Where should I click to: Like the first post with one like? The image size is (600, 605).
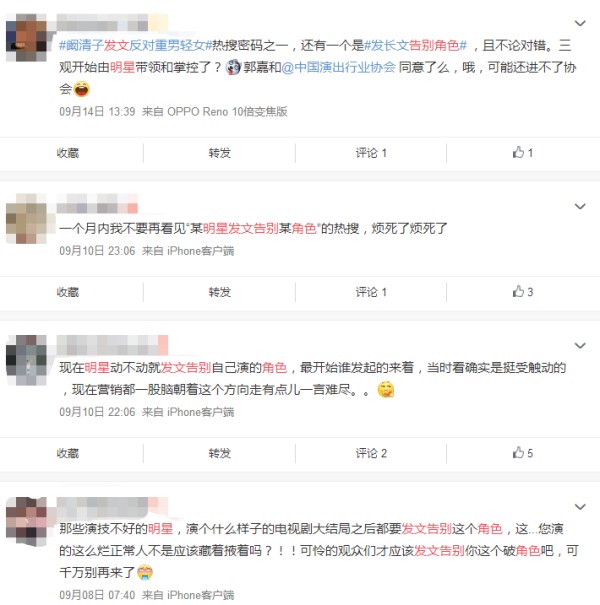(523, 153)
